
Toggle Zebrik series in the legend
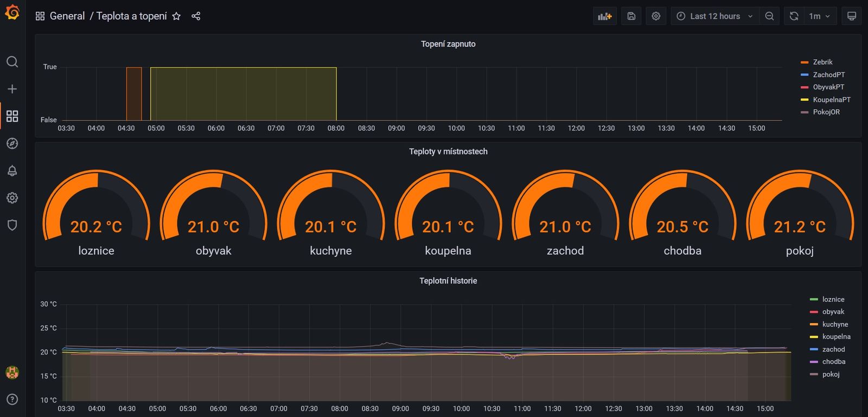[822, 62]
